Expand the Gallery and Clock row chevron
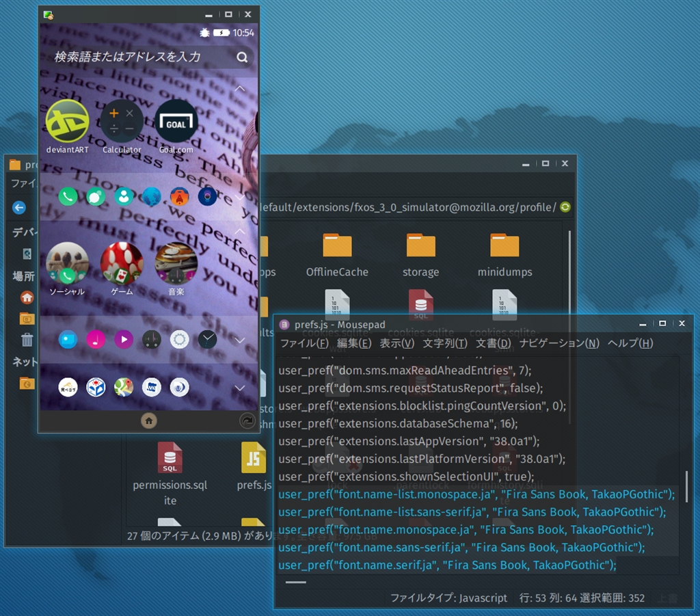Image resolution: width=700 pixels, height=616 pixels. point(240,340)
